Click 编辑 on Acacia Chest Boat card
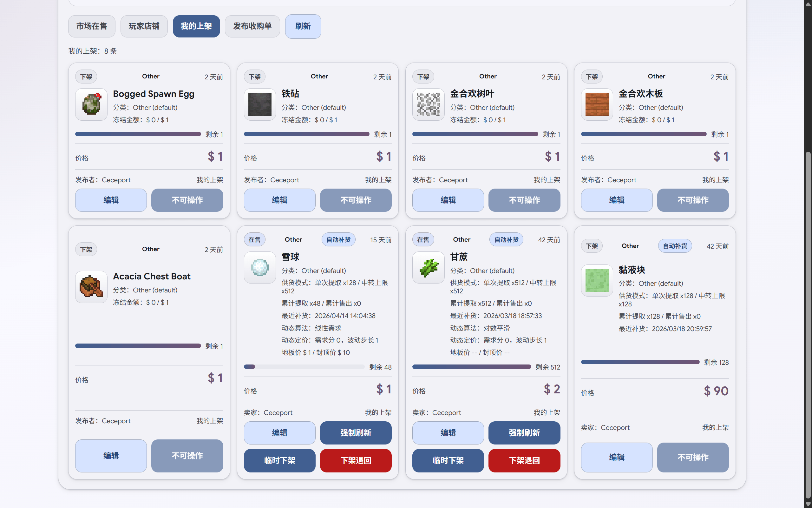812x508 pixels. point(111,456)
